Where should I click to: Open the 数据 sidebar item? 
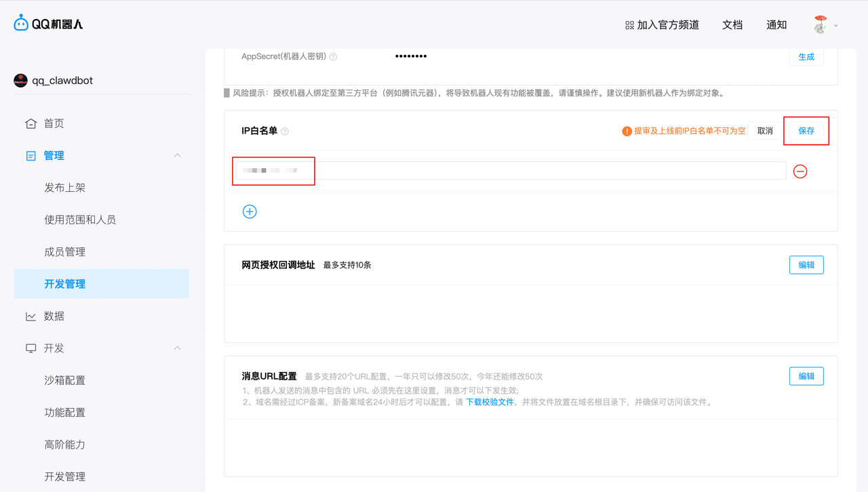[x=54, y=316]
